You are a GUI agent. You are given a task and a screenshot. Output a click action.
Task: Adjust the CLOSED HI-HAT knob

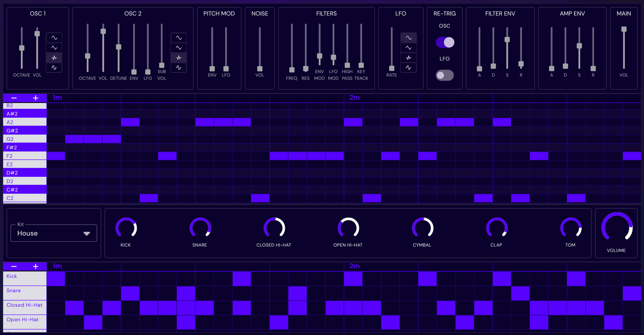pos(274,228)
